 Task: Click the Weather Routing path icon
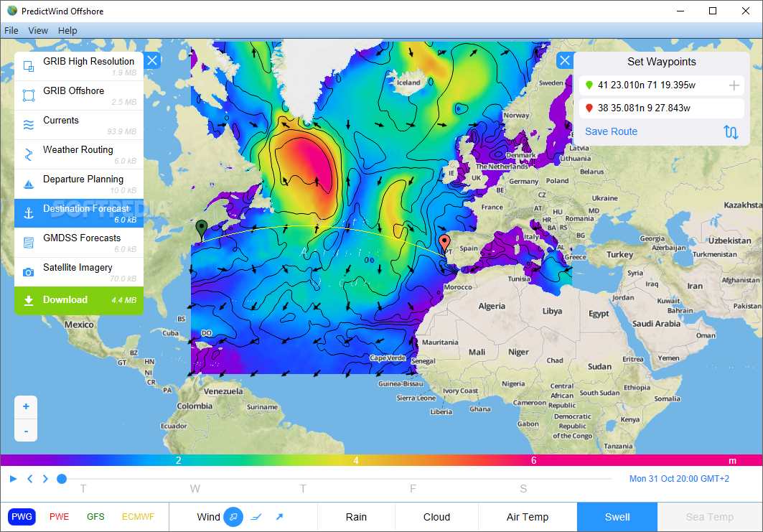click(29, 154)
